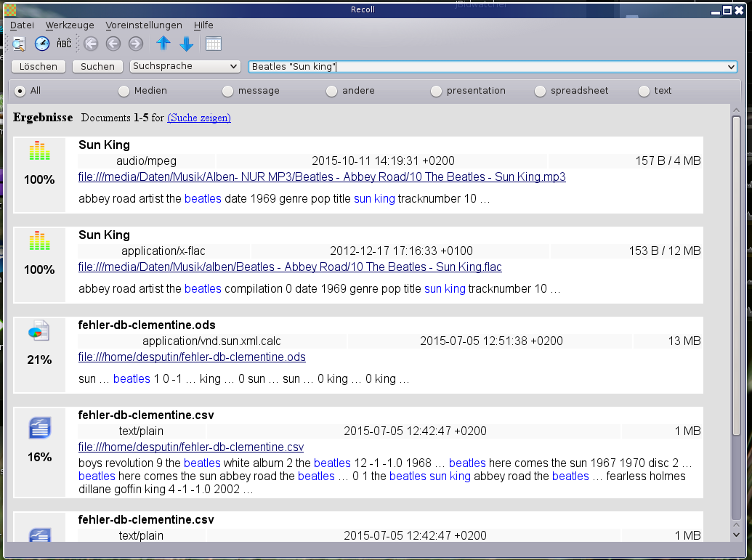This screenshot has height=560, width=752.
Task: Open the Hilfe menu
Action: [203, 25]
